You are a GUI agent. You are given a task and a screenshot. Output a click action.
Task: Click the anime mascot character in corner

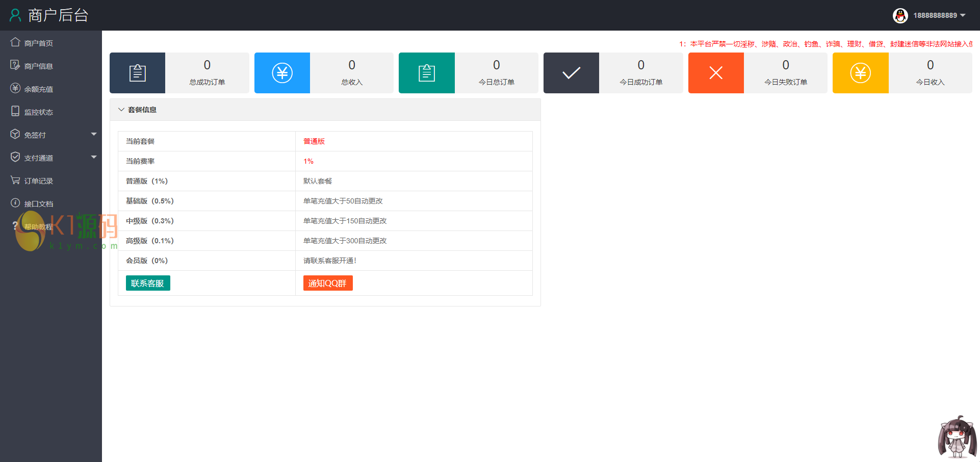tap(957, 437)
